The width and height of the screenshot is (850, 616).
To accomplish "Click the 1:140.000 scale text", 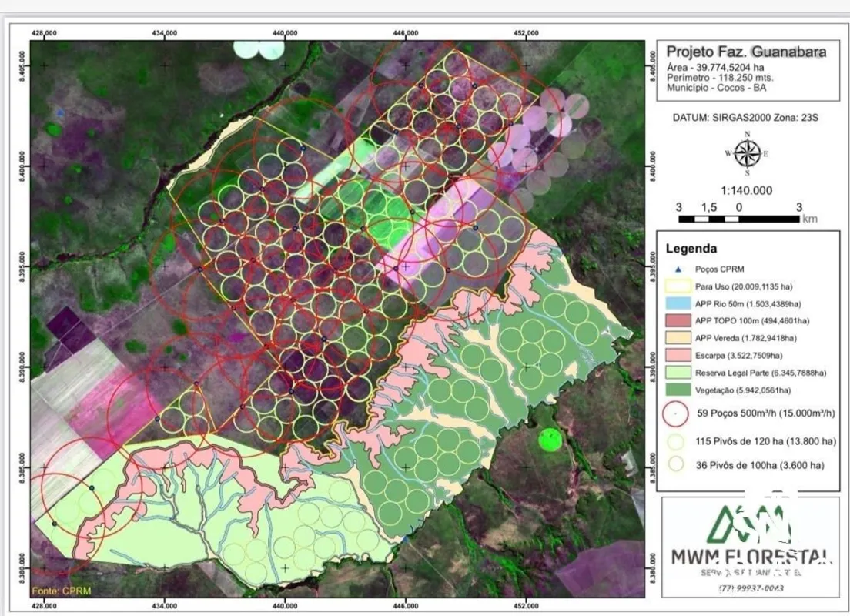I will 745,190.
